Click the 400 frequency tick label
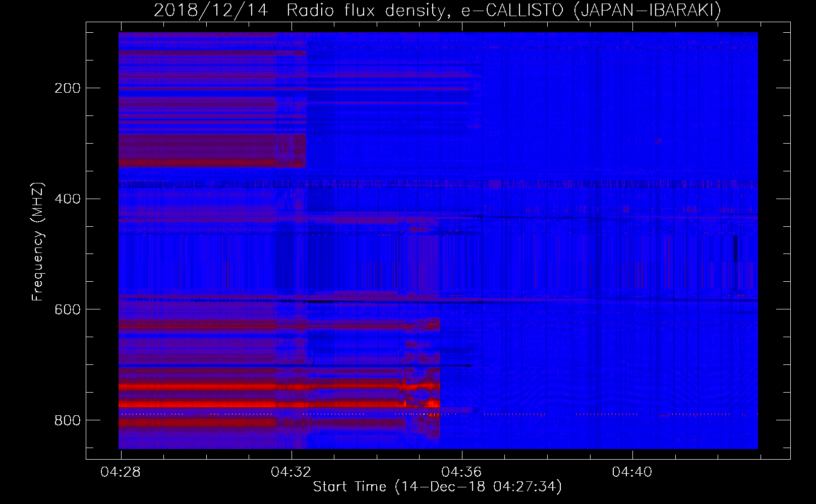The image size is (816, 504). click(68, 199)
